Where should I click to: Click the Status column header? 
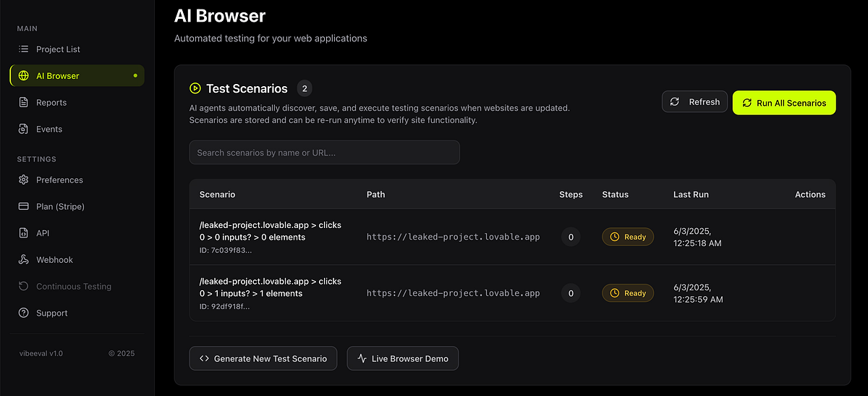coord(615,195)
